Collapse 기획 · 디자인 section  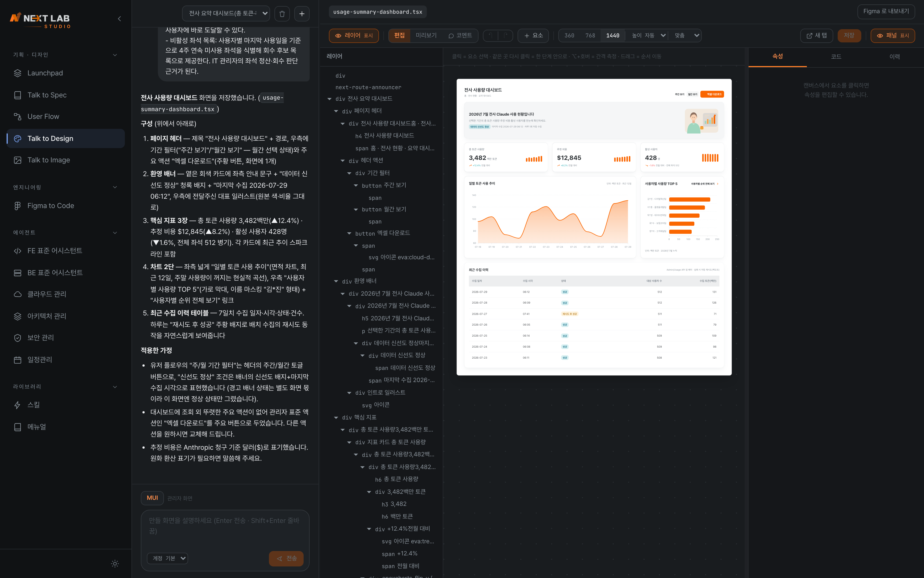[x=65, y=55]
